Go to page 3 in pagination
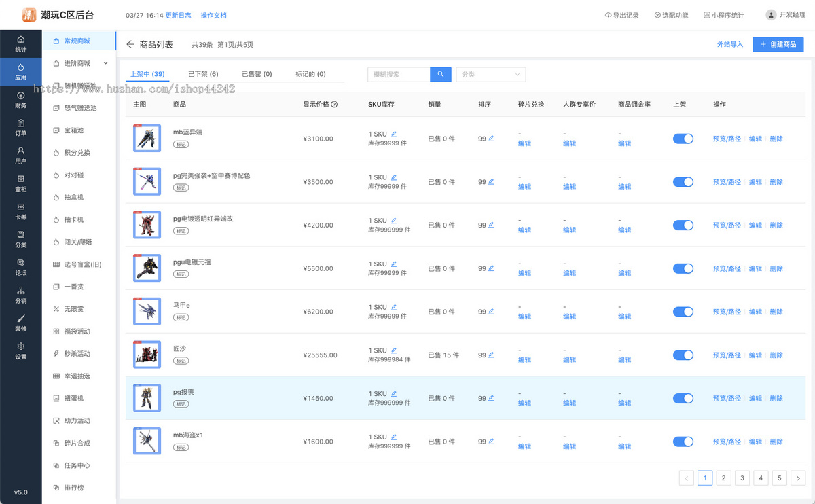This screenshot has width=815, height=504. coord(742,478)
